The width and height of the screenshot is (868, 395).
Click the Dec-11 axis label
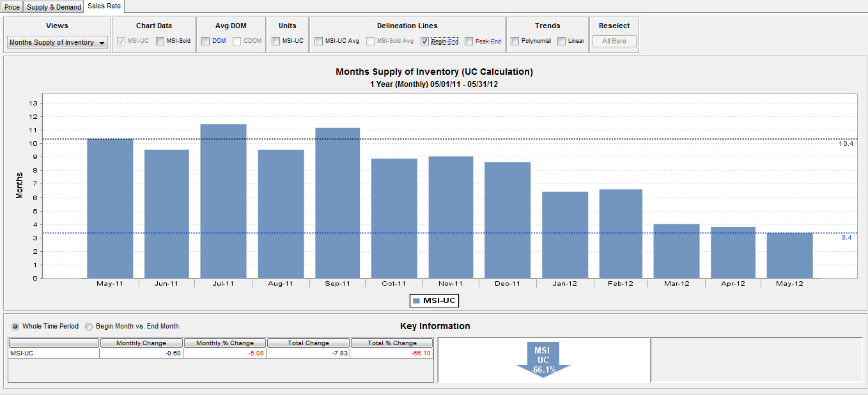pos(508,284)
